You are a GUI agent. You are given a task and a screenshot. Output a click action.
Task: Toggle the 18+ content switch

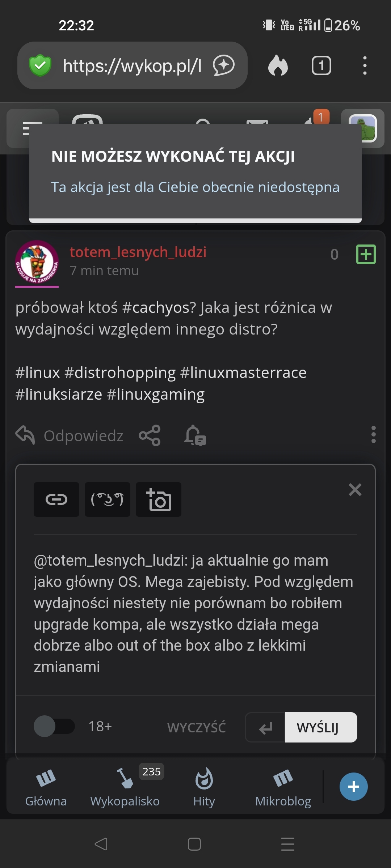click(x=54, y=726)
